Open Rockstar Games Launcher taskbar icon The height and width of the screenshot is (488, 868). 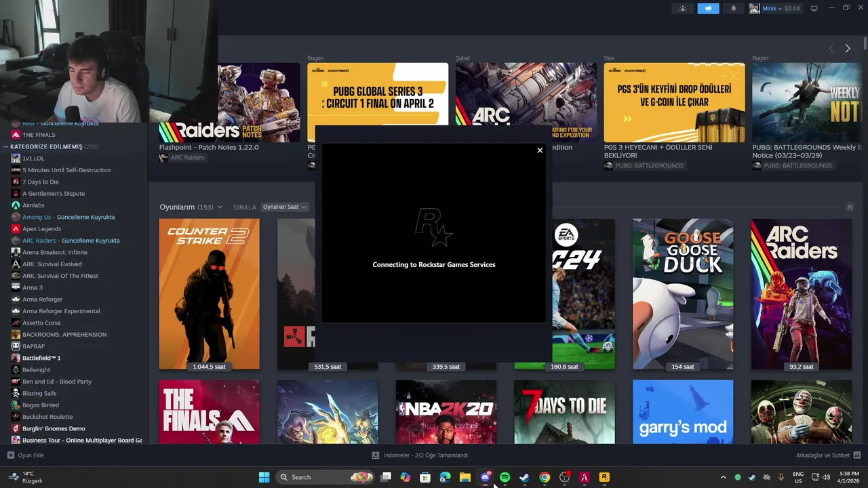(x=604, y=477)
